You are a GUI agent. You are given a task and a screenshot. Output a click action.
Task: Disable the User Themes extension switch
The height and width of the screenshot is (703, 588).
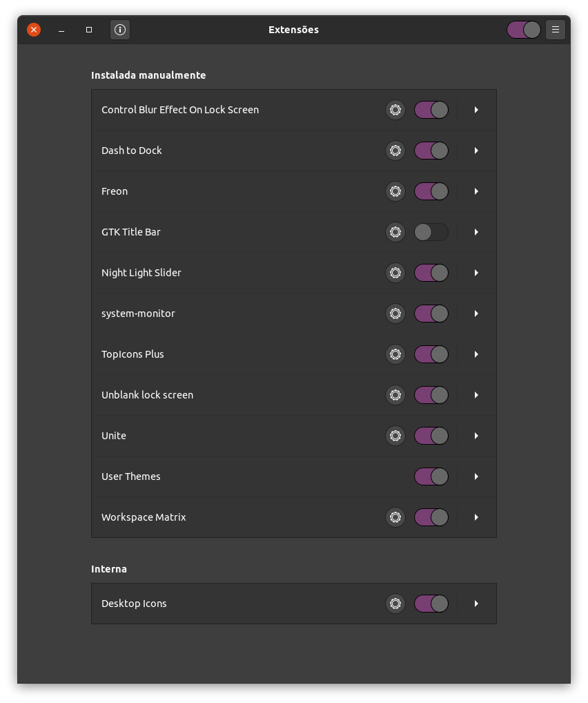(x=431, y=476)
